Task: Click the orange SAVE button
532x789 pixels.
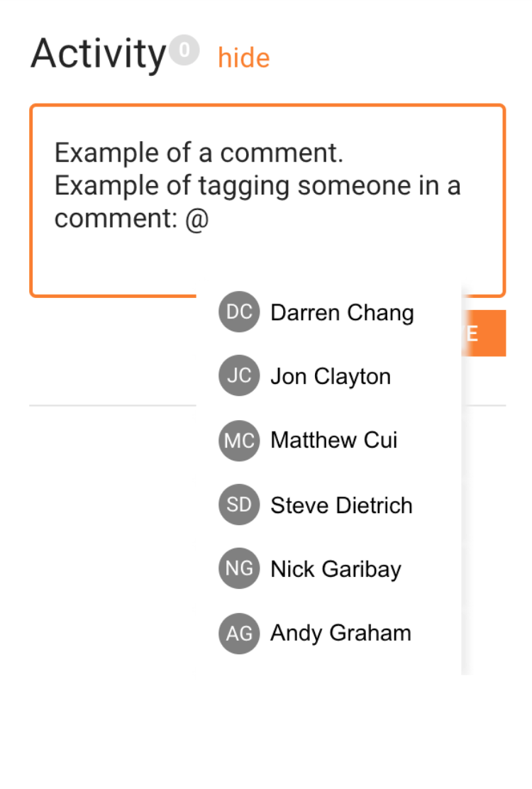Action: pos(488,333)
